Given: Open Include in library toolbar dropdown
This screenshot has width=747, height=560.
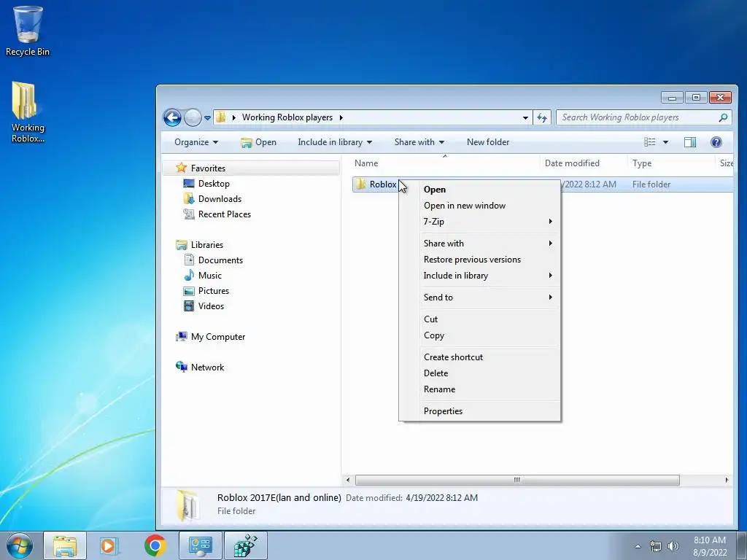Looking at the screenshot, I should click(335, 142).
